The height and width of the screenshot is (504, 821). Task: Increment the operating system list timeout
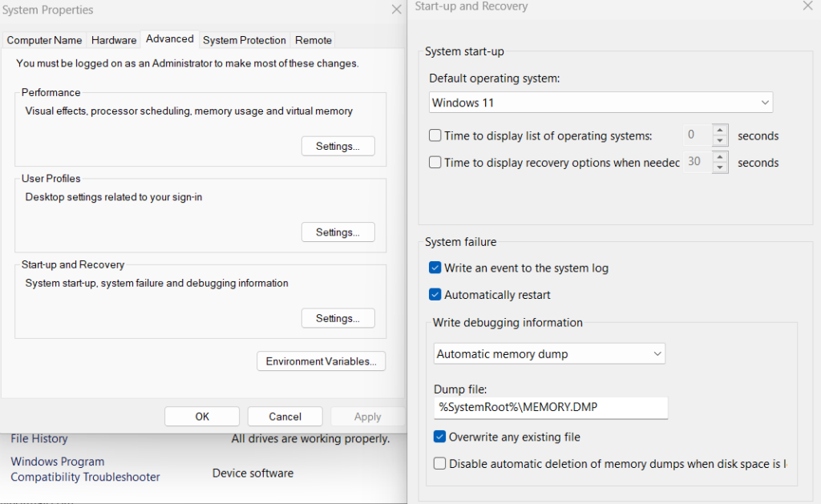719,131
